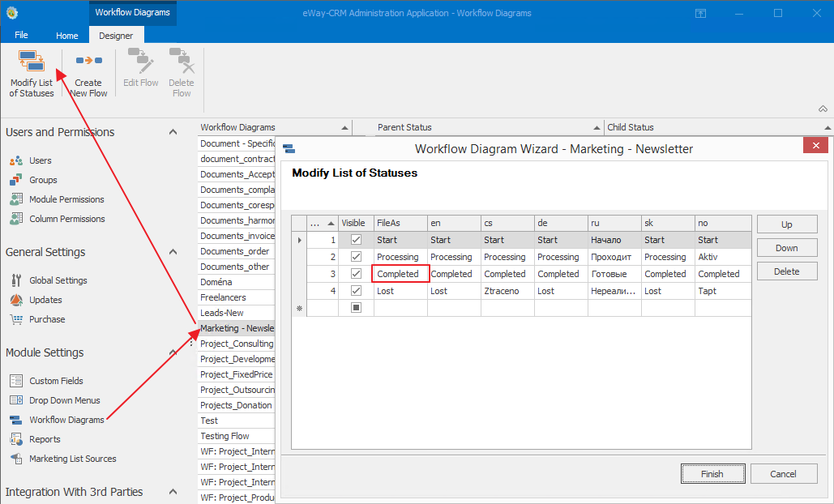The height and width of the screenshot is (504, 834).
Task: Click the Edit Flow ribbon icon
Action: 141,61
